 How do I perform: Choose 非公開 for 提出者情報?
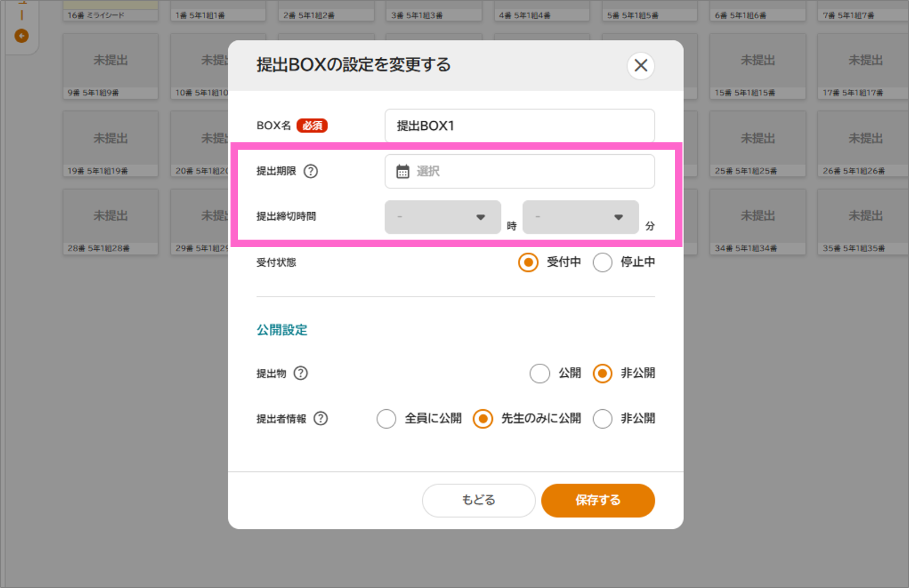tap(602, 419)
